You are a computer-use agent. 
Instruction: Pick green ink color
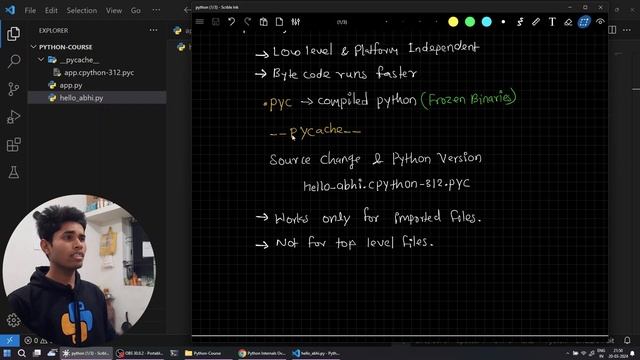[470, 22]
